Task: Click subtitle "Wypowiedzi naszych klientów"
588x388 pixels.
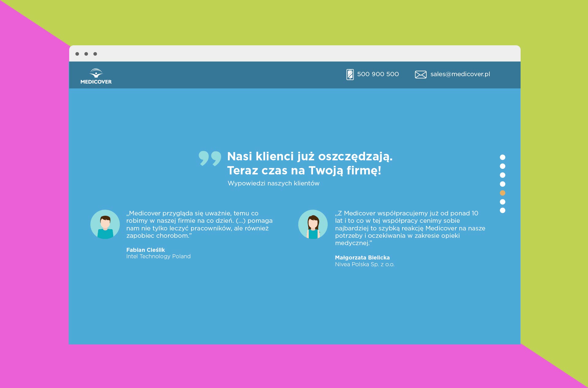Action: (x=273, y=183)
